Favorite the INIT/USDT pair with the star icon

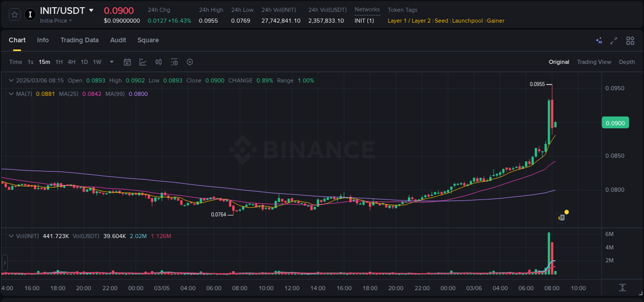click(14, 14)
